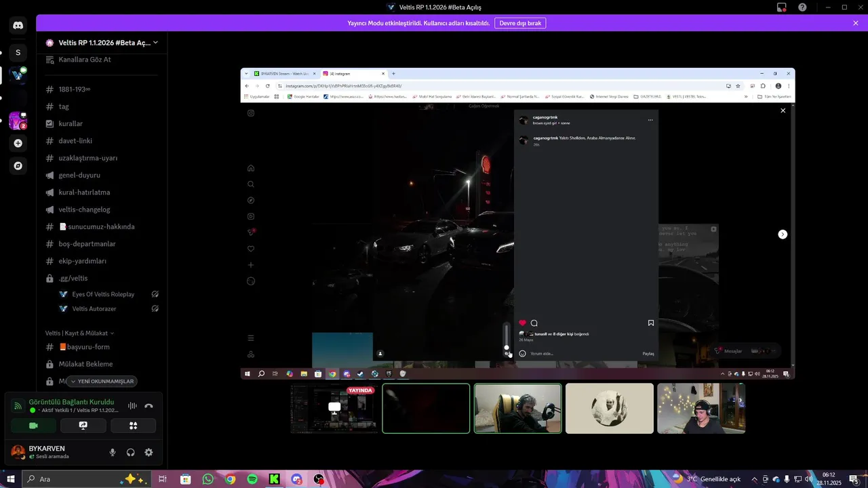
Task: Select Eyes Of Veltis Roleplay member
Action: point(103,294)
